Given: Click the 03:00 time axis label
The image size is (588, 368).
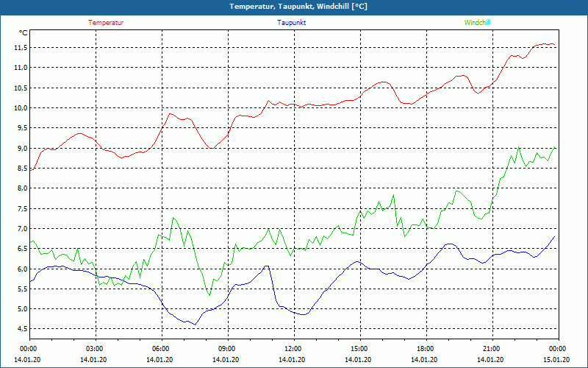Looking at the screenshot, I should pyautogui.click(x=94, y=349).
